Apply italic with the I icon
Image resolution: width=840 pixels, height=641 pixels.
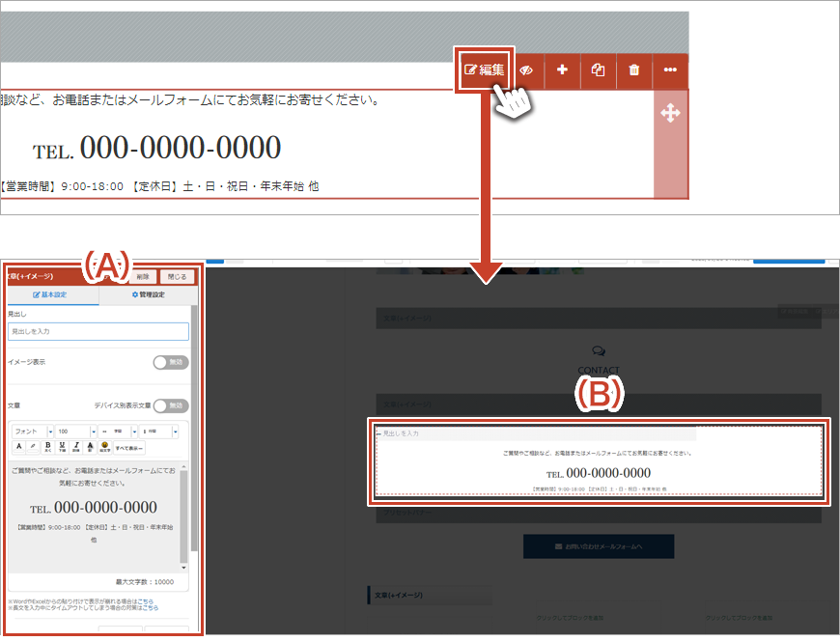coord(76,447)
